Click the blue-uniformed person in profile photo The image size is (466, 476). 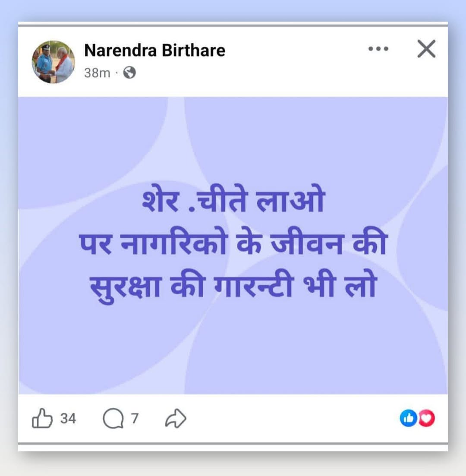(45, 62)
